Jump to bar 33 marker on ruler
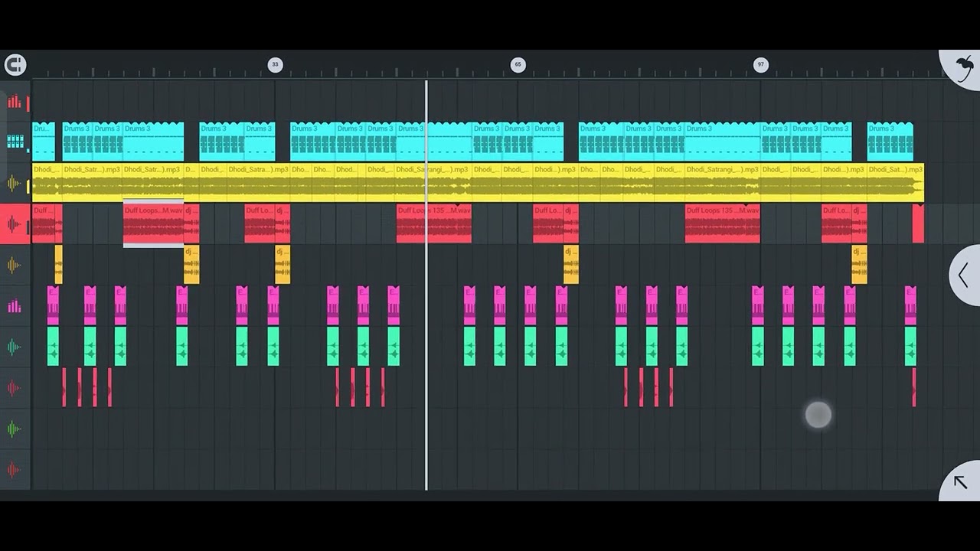980x551 pixels. [x=275, y=65]
